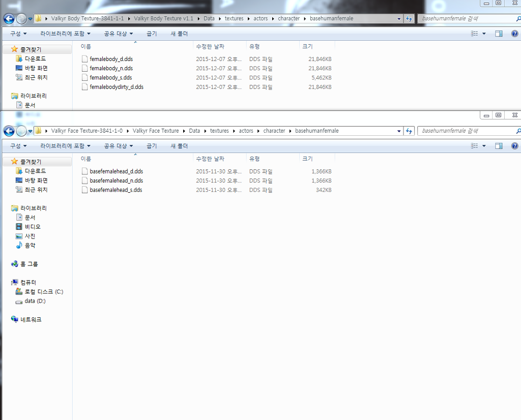
Task: Open 비디오 library in the sidebar
Action: pyautogui.click(x=28, y=227)
